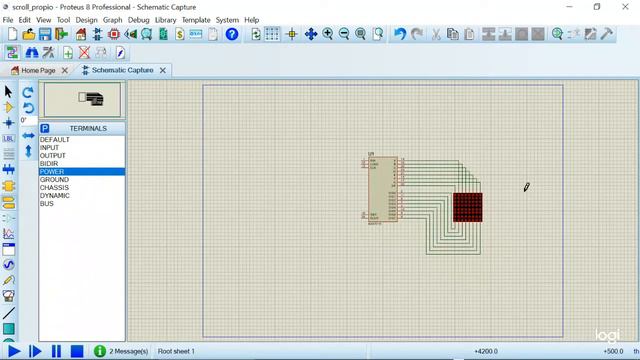
Task: Add new sheet green plus icon
Action: pos(68,53)
